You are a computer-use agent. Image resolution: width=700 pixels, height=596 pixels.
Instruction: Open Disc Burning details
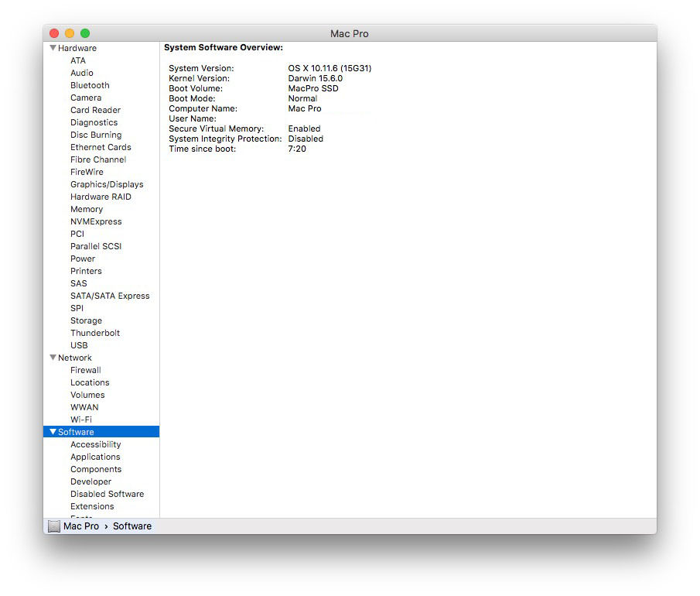point(96,135)
